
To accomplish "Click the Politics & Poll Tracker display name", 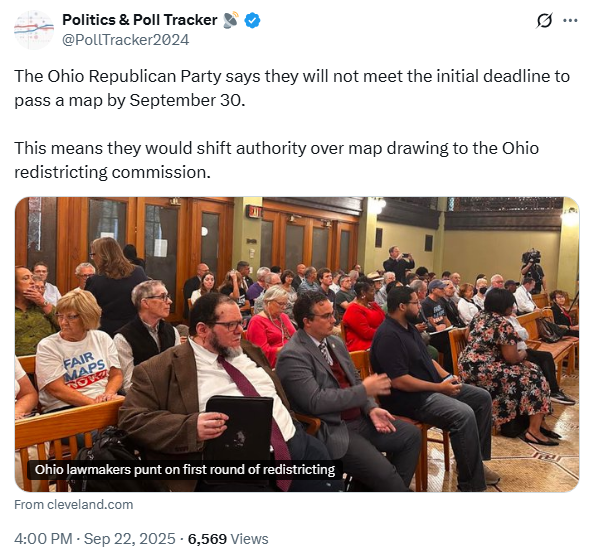I will click(139, 20).
